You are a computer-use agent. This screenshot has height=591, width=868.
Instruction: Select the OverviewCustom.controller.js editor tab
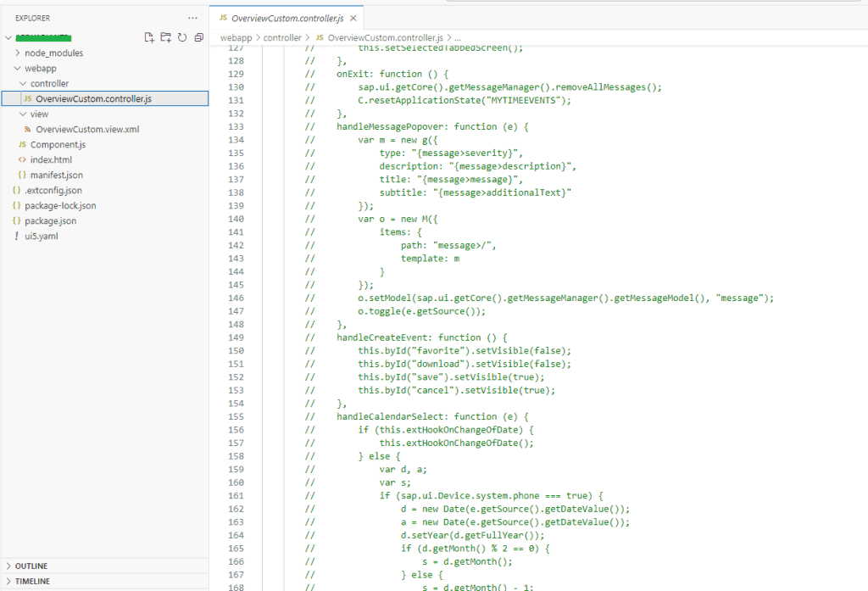pyautogui.click(x=287, y=19)
